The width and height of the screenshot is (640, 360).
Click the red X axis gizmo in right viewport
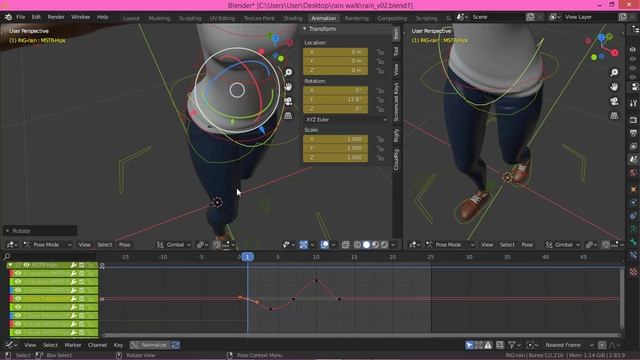point(615,52)
